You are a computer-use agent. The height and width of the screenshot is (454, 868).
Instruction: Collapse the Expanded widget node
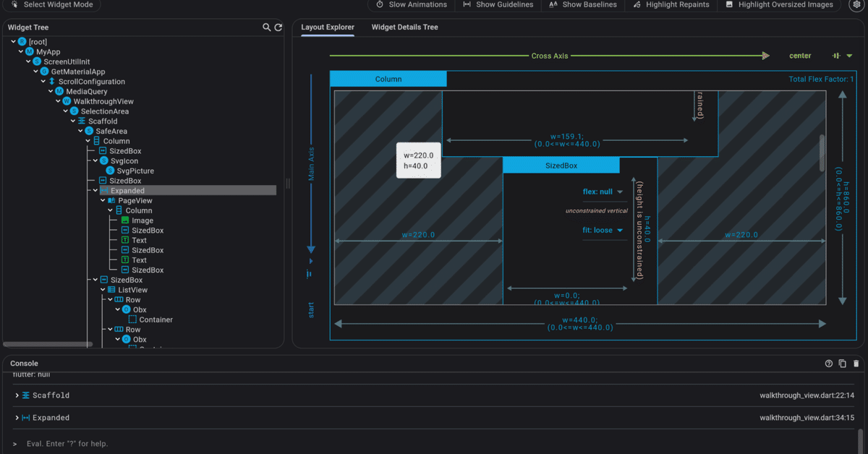coord(95,190)
